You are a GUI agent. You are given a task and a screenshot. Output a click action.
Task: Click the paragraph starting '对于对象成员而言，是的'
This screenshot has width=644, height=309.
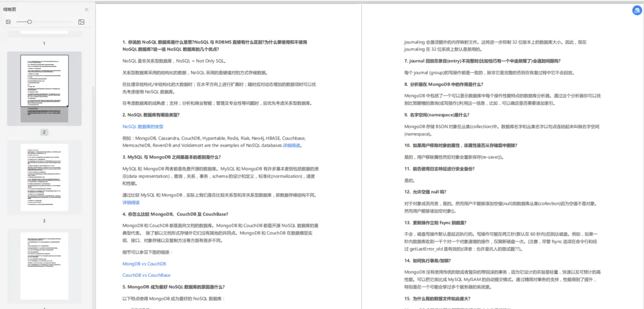(500, 207)
